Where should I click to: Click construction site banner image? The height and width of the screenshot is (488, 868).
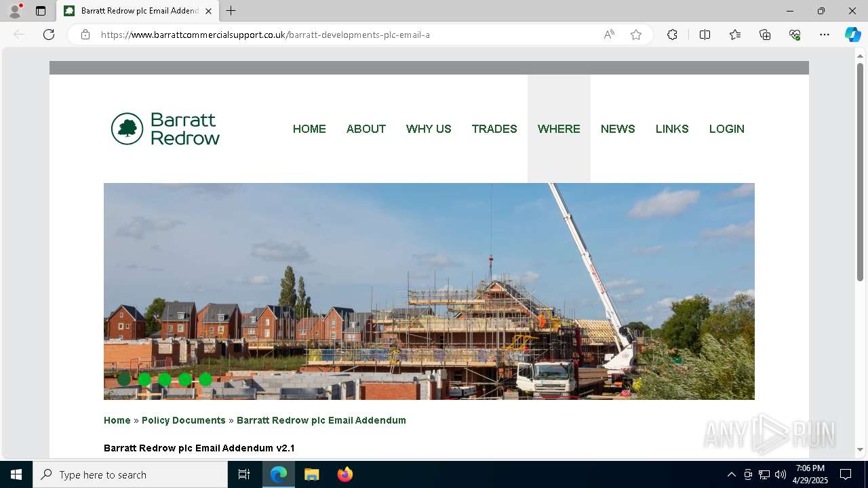(429, 291)
